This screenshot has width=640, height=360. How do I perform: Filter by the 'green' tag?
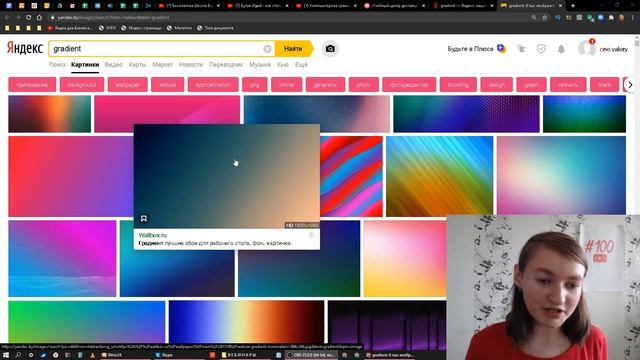(531, 85)
